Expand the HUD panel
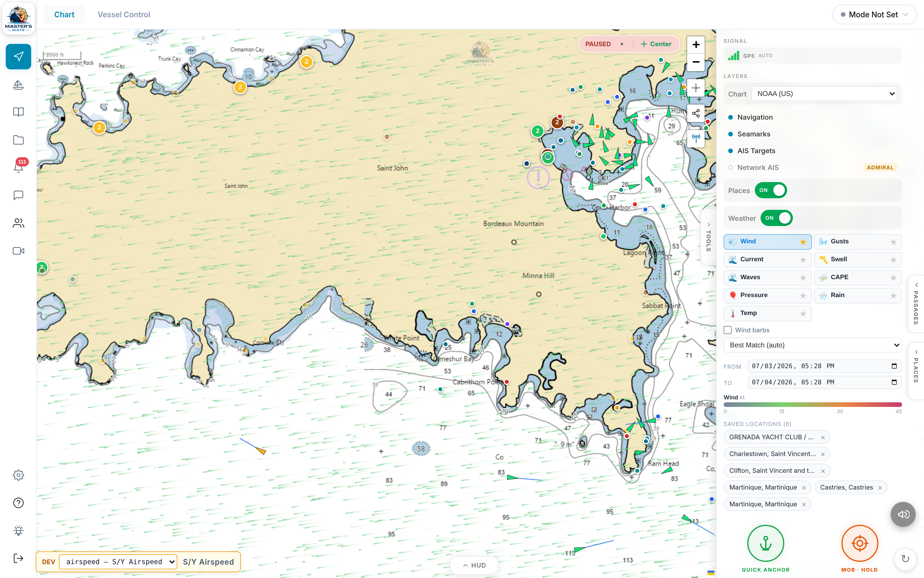The width and height of the screenshot is (924, 578). 474,565
